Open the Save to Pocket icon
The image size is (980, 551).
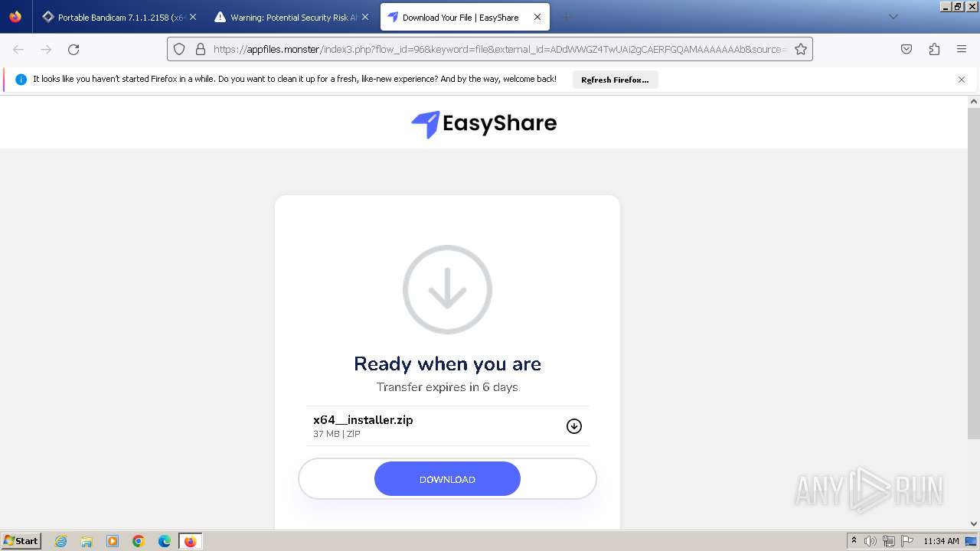pos(906,49)
